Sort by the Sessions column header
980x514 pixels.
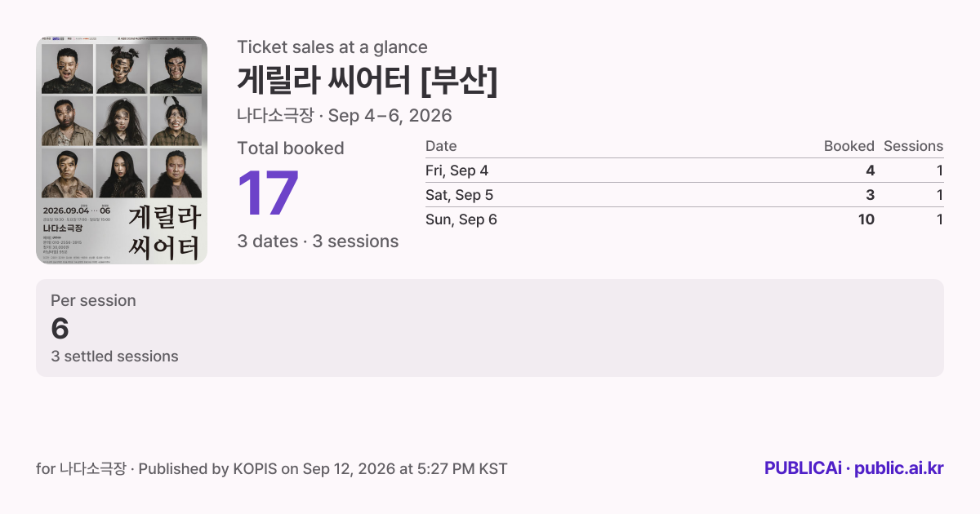click(913, 146)
